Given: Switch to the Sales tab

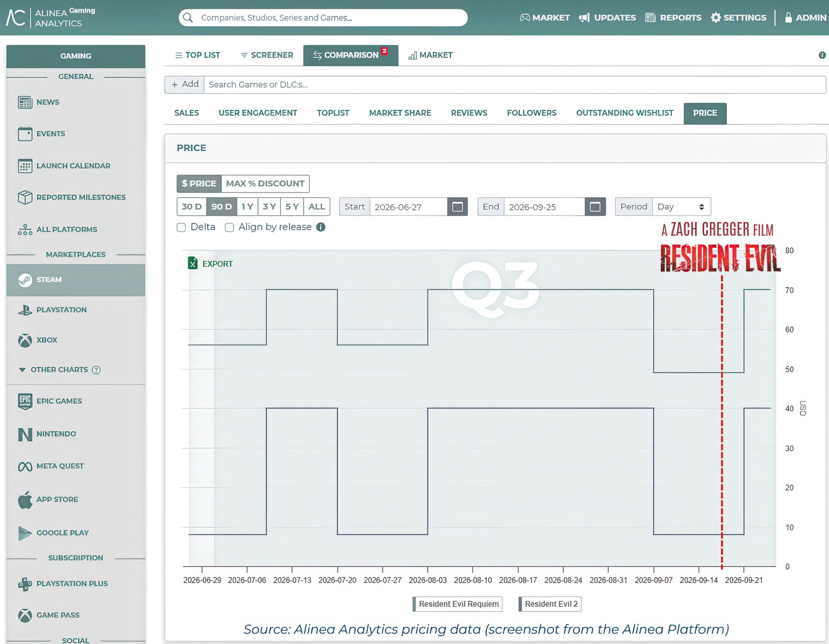Looking at the screenshot, I should 187,113.
